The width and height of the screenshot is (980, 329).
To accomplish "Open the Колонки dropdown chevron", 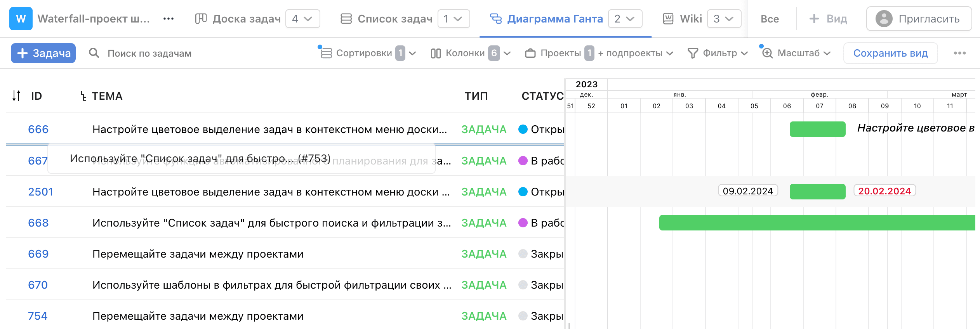I will (507, 53).
